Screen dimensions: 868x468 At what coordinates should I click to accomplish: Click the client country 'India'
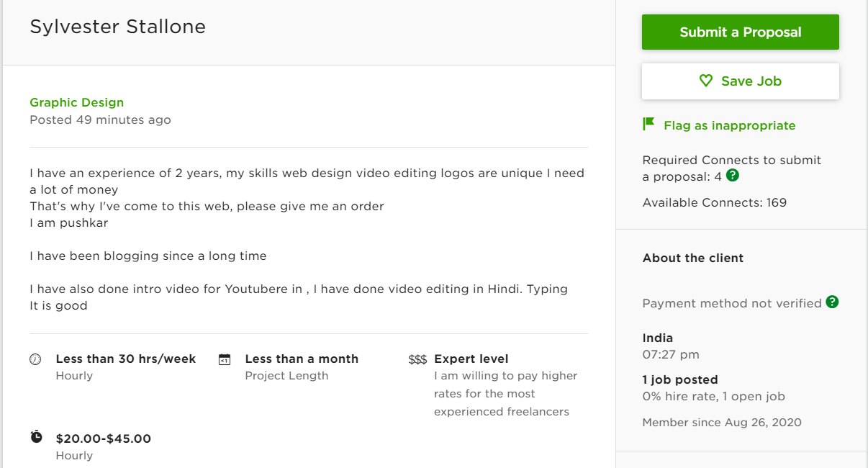658,338
